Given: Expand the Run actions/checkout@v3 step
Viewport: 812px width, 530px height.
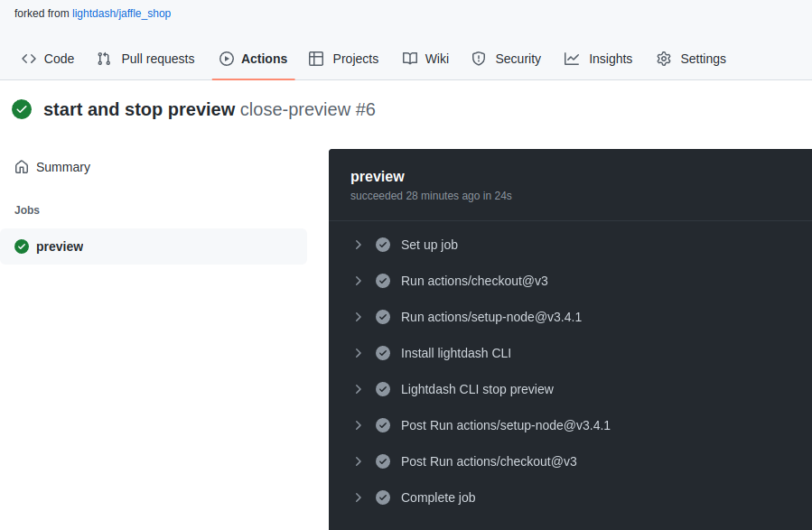Looking at the screenshot, I should tap(358, 281).
